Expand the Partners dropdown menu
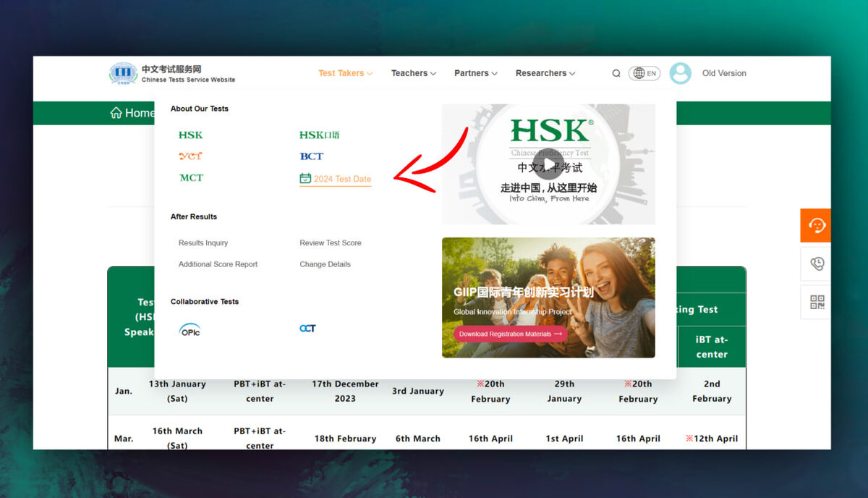 tap(476, 73)
